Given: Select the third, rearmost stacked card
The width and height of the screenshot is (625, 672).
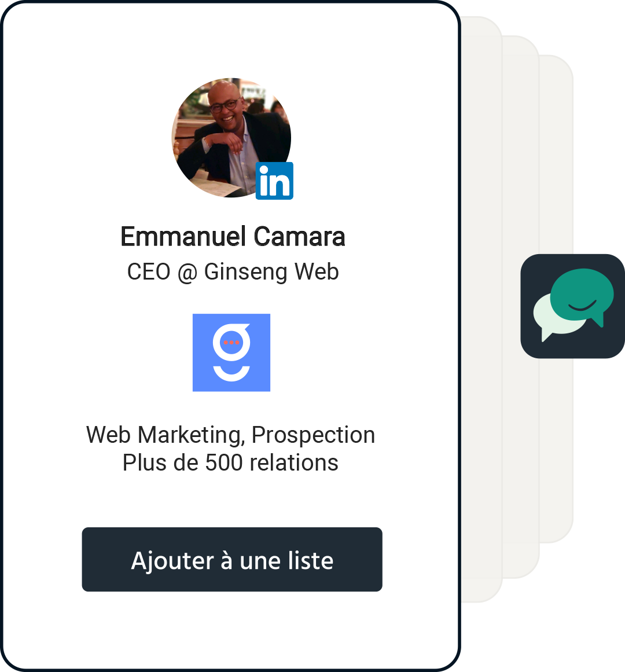Looking at the screenshot, I should tap(556, 299).
